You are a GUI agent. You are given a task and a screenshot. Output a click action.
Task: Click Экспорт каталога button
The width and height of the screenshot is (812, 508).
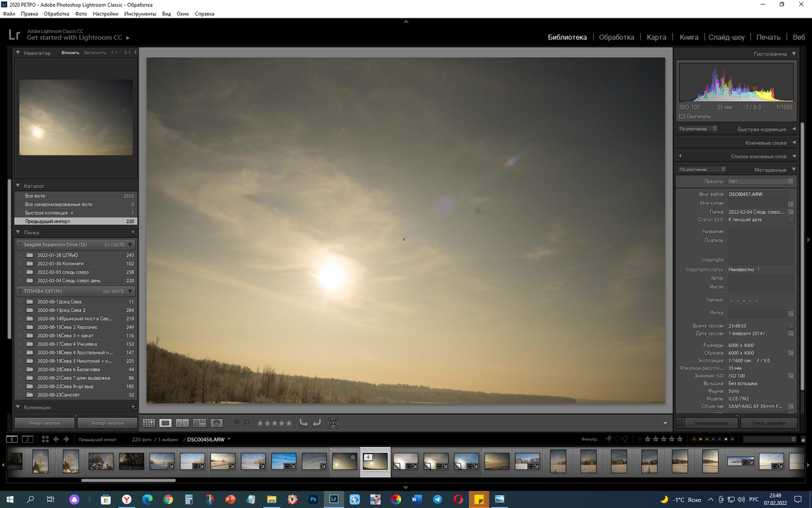107,423
